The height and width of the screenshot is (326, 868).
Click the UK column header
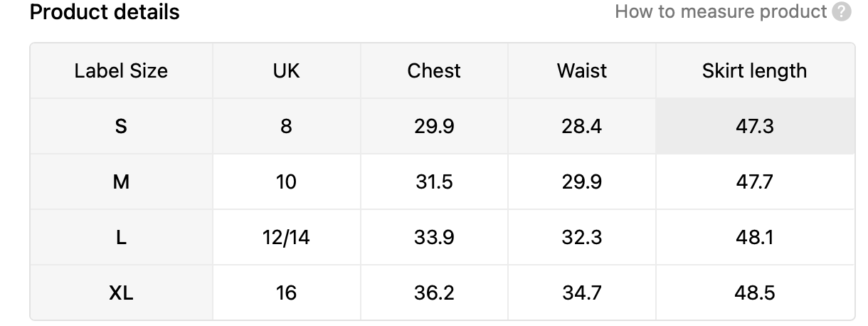pyautogui.click(x=286, y=70)
